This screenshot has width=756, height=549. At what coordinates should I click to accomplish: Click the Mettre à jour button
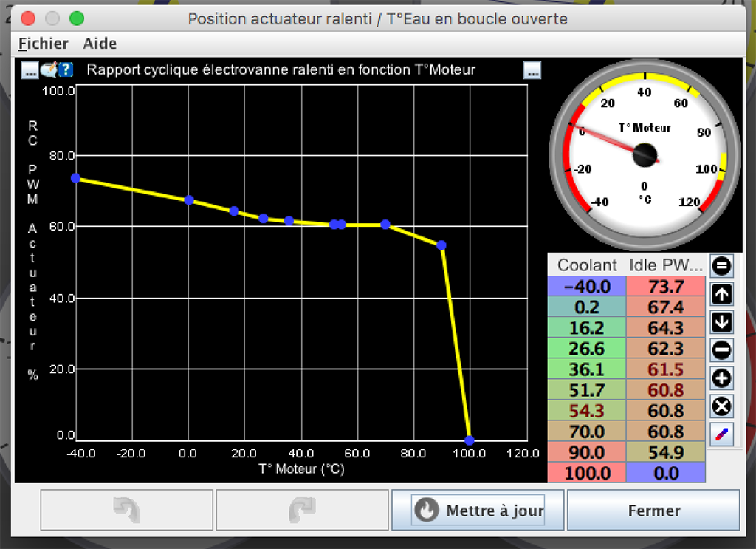coord(478,511)
